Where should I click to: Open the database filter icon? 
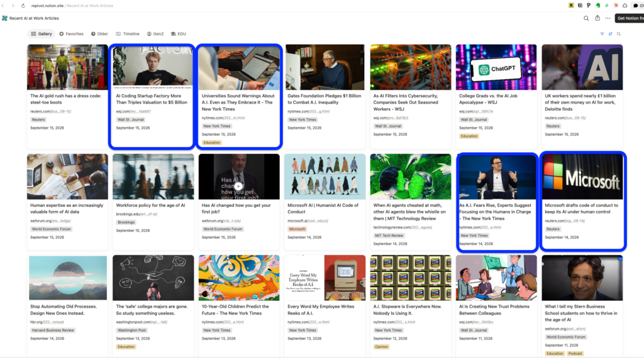coord(602,34)
